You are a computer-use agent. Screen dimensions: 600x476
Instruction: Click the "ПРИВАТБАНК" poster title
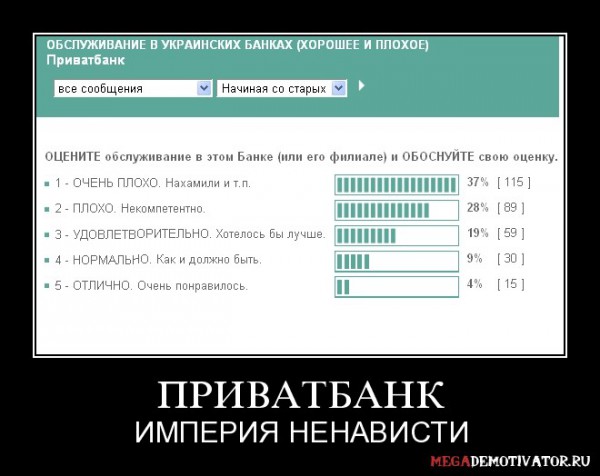(301, 395)
